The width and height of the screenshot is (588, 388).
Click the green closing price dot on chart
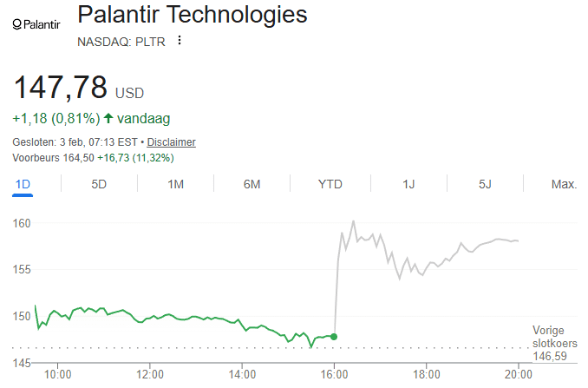pos(335,337)
